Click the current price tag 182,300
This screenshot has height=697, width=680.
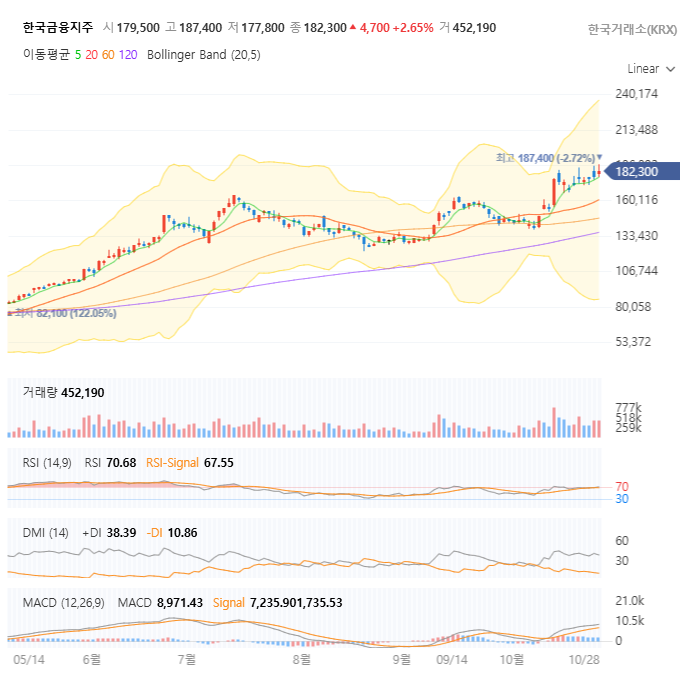[642, 171]
